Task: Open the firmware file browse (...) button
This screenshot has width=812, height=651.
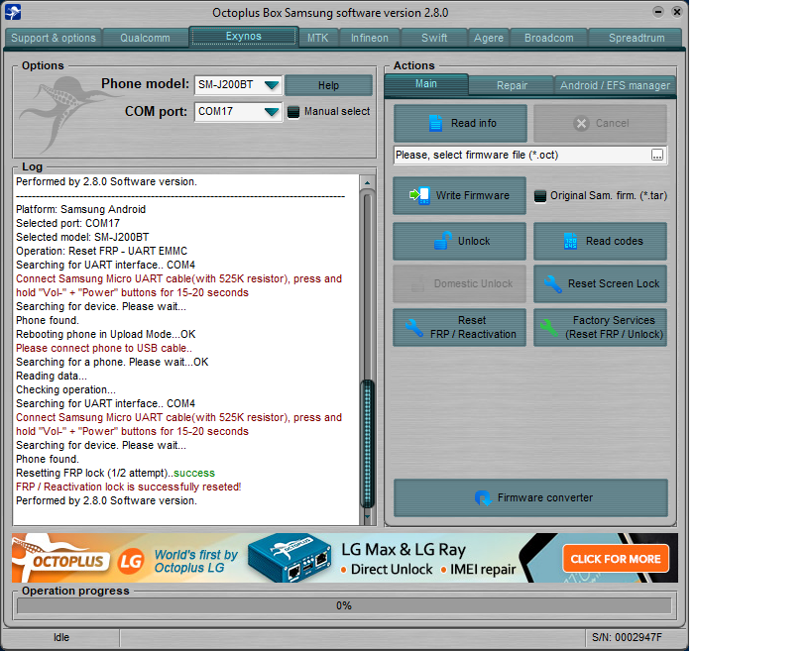Action: coord(656,155)
